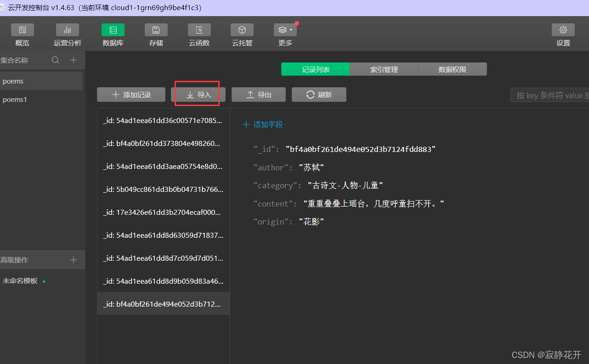The height and width of the screenshot is (364, 589).
Task: Click the plus icon next to 高级操作
Action: (74, 260)
